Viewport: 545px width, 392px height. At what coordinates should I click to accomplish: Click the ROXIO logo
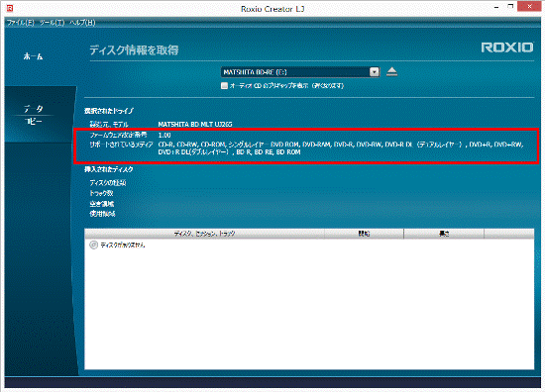[x=507, y=48]
